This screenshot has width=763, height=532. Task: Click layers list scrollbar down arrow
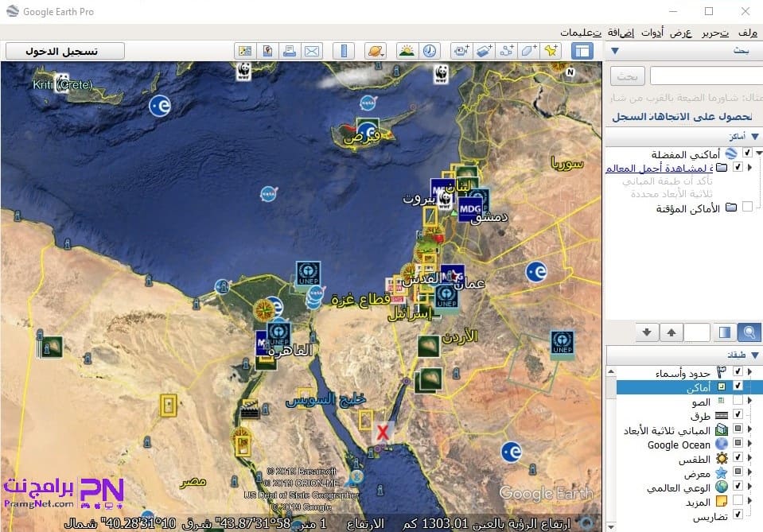(611, 527)
